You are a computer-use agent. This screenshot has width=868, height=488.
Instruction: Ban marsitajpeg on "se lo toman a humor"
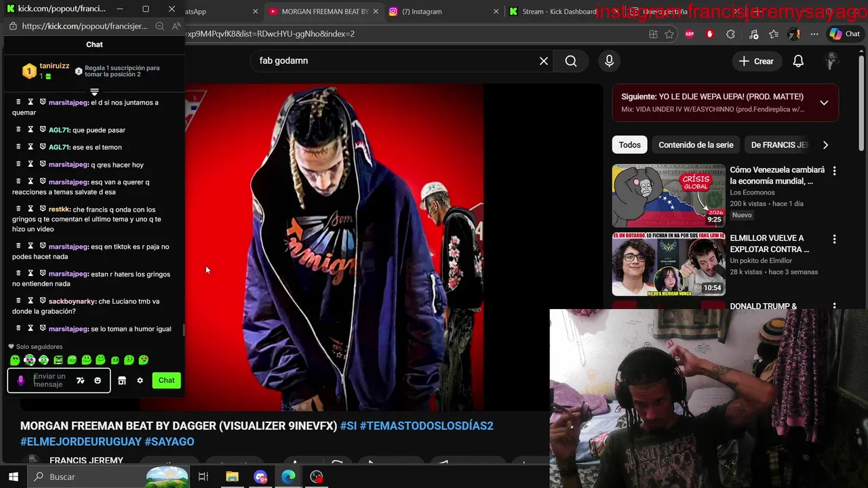pos(43,328)
